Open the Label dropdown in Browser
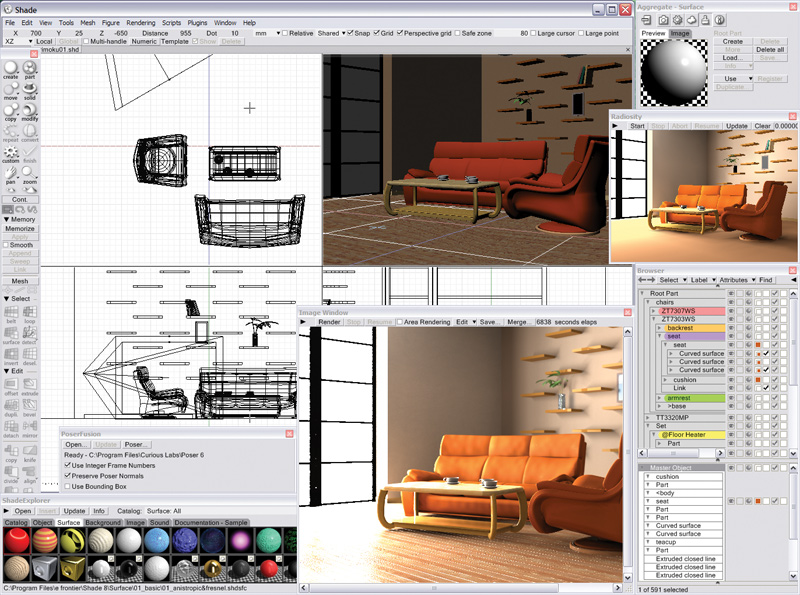 pos(703,280)
